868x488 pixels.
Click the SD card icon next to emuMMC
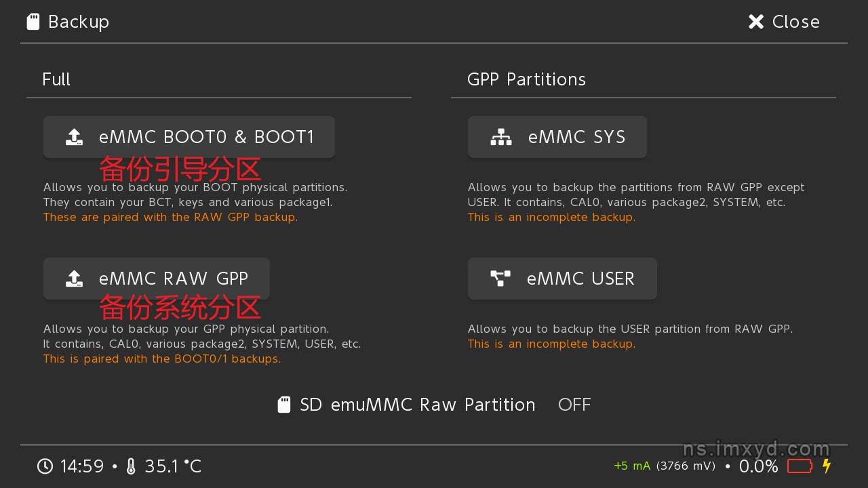[284, 405]
